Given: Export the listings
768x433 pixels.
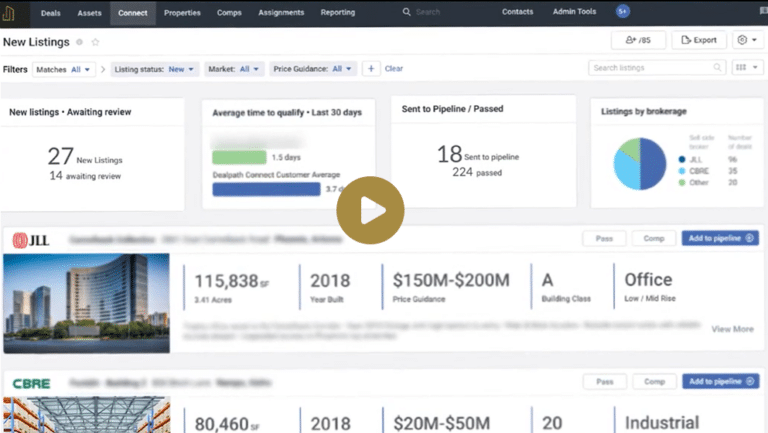Looking at the screenshot, I should [x=699, y=40].
